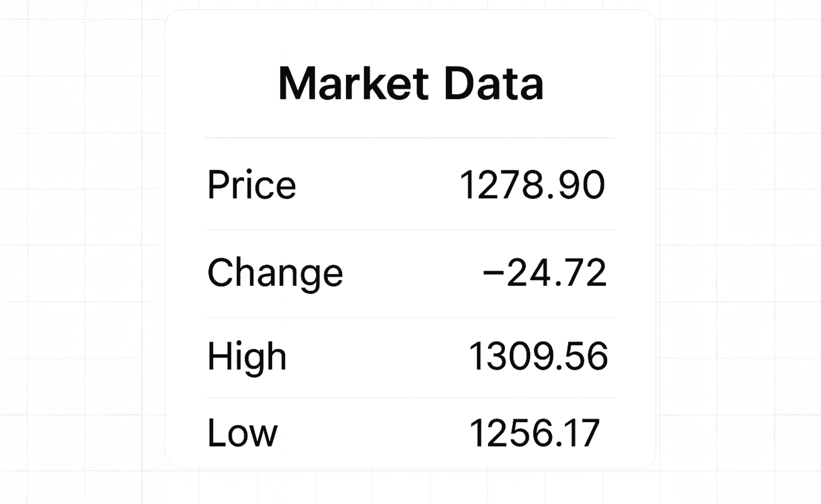
Task: Click the divider between Change and High
Action: 410,318
